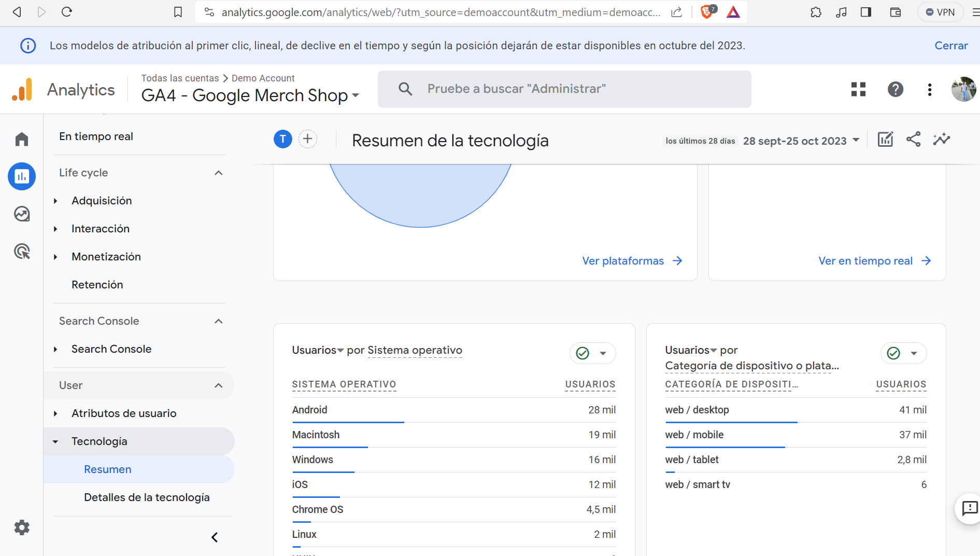Share this page from address bar
Viewport: 980px width, 556px height.
pyautogui.click(x=676, y=12)
